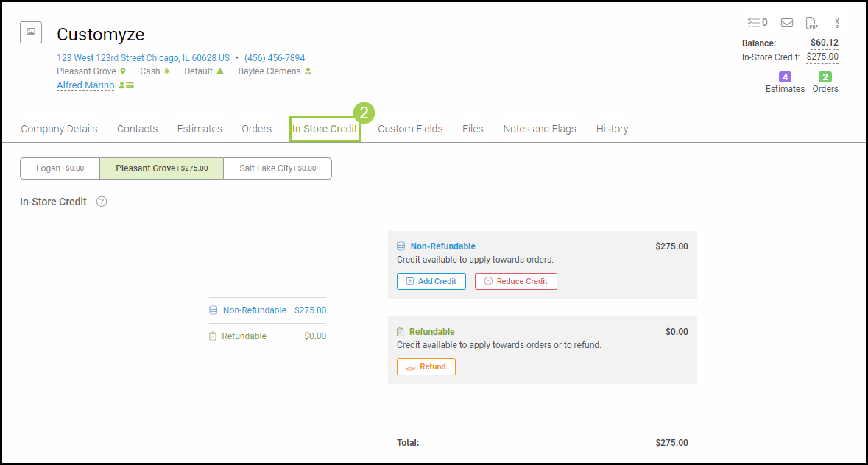
Task: Click the Refundable panel header icon
Action: (401, 332)
